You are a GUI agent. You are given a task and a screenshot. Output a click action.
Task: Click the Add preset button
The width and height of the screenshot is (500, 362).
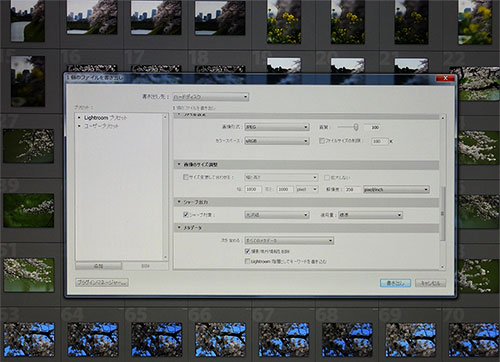pos(98,266)
